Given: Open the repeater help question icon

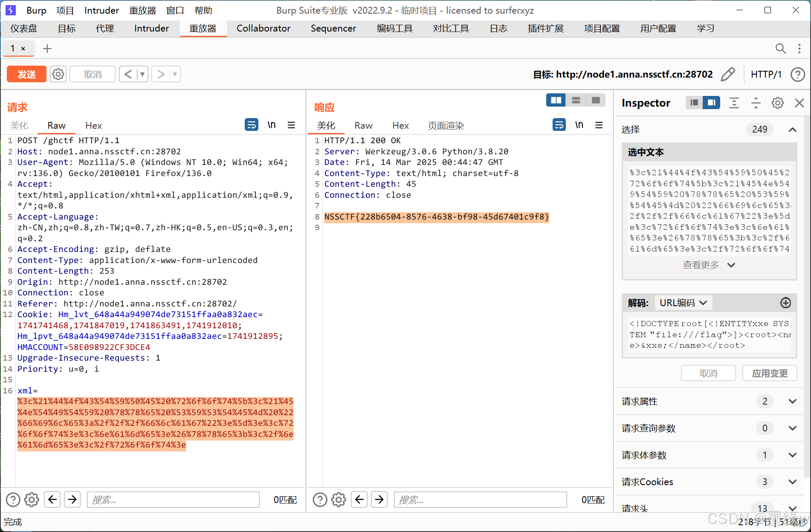Looking at the screenshot, I should (x=797, y=74).
